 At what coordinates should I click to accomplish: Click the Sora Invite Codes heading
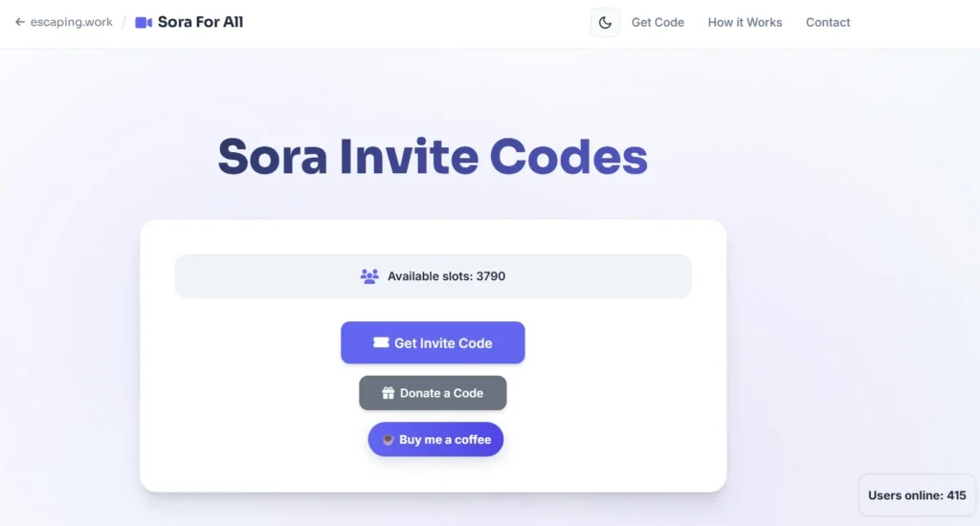(x=433, y=157)
